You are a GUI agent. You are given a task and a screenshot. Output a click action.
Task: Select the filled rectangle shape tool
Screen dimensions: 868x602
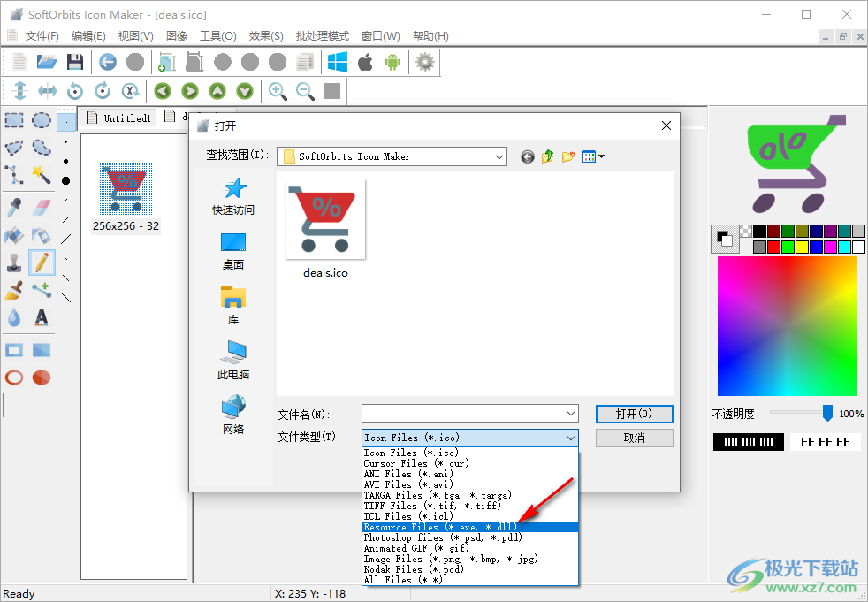point(42,350)
